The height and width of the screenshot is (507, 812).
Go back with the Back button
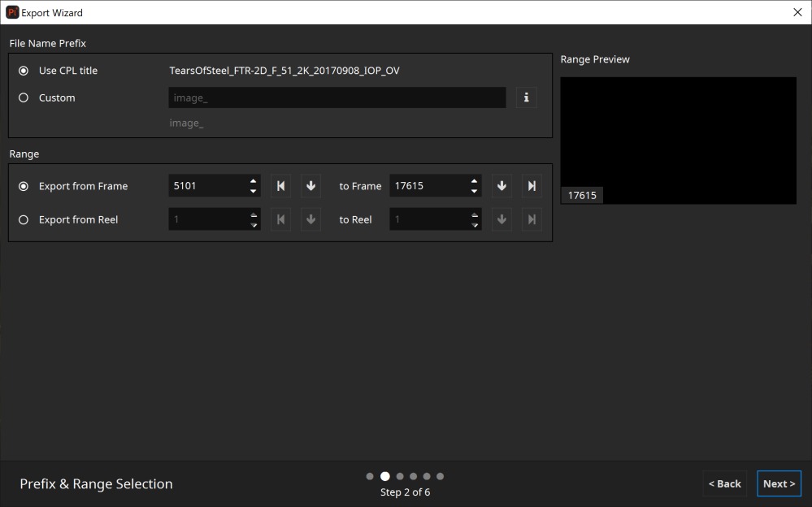[x=724, y=483]
